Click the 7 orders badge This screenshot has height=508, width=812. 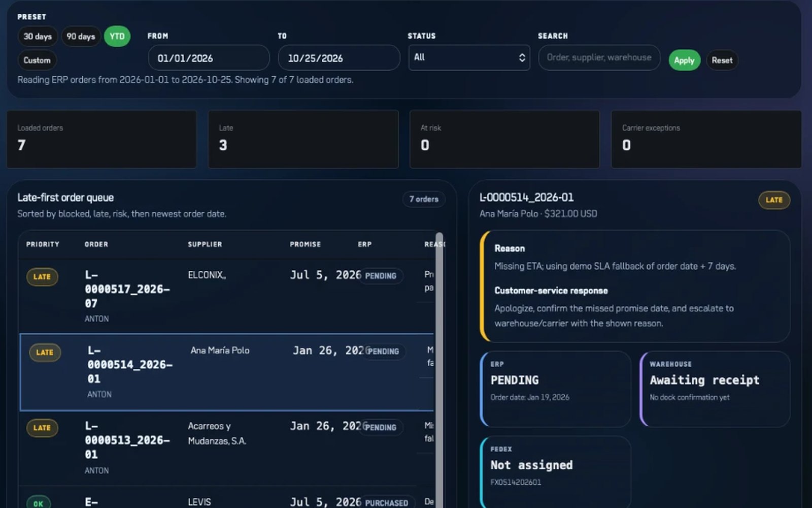[x=424, y=199]
